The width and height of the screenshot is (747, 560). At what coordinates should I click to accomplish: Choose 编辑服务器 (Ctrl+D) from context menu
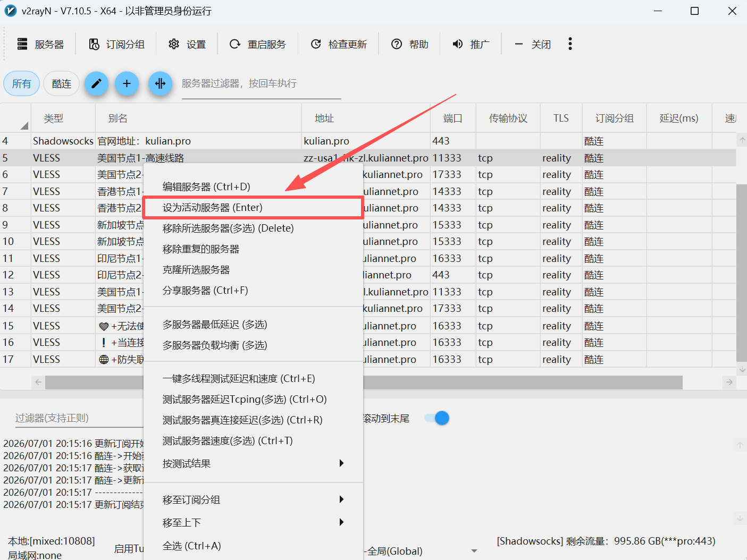pyautogui.click(x=253, y=186)
